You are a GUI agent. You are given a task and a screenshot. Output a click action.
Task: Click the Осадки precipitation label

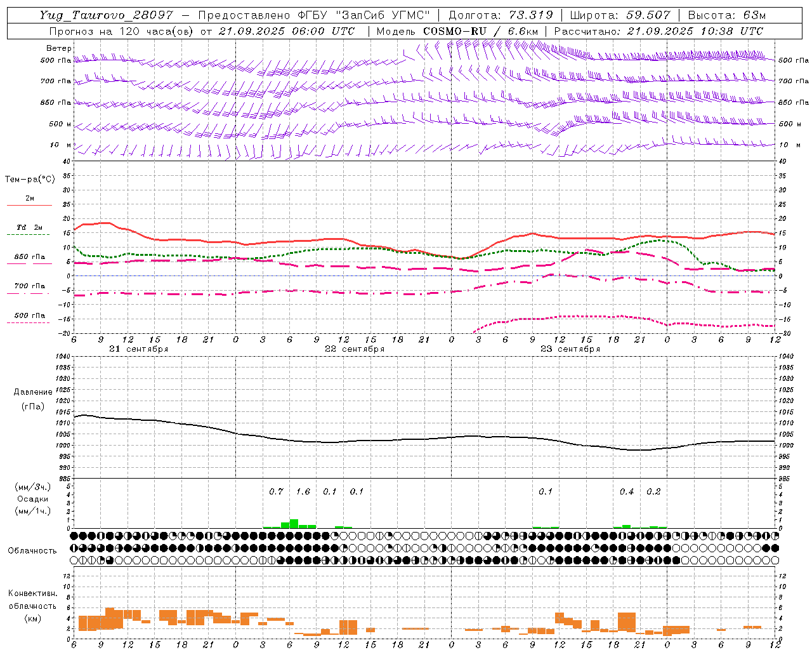(x=33, y=499)
